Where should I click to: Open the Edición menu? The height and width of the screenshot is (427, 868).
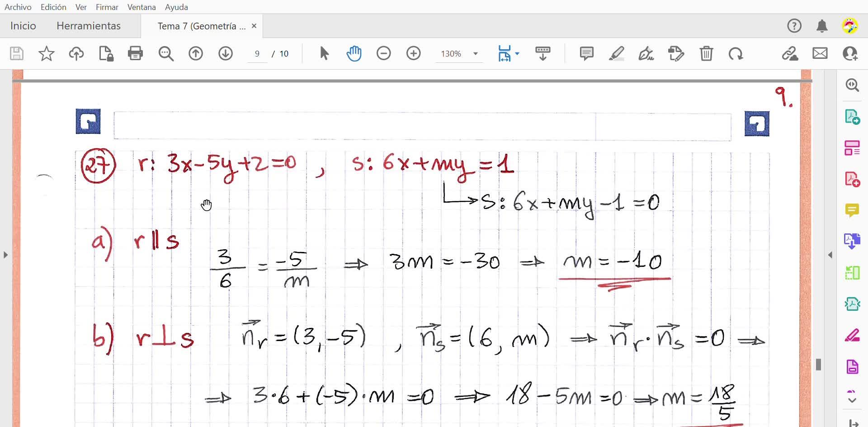point(53,7)
